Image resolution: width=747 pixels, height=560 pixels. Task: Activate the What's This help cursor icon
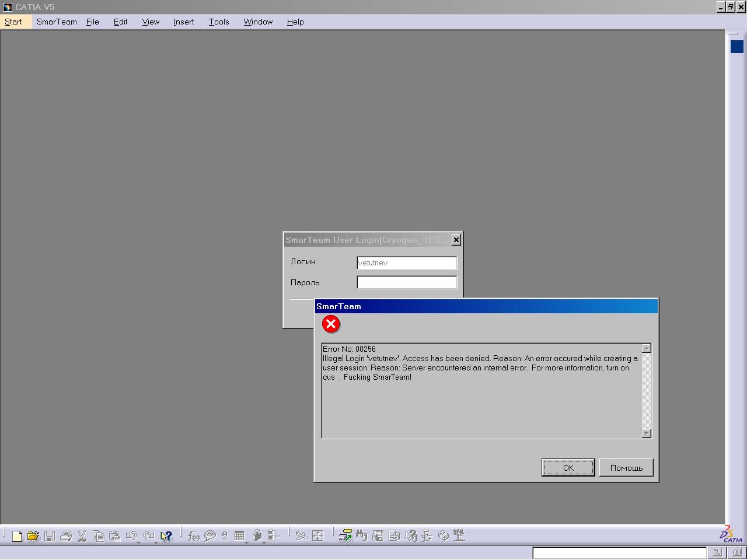tap(166, 535)
